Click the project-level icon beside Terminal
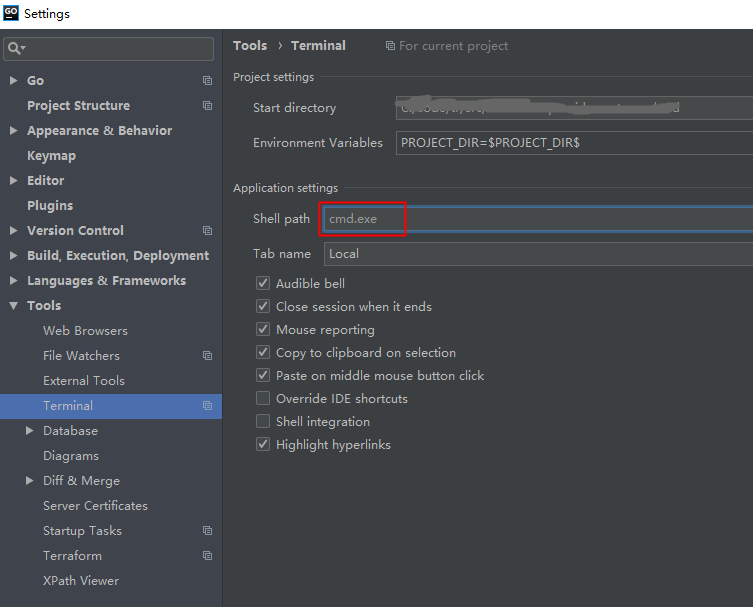753x607 pixels. coord(207,406)
